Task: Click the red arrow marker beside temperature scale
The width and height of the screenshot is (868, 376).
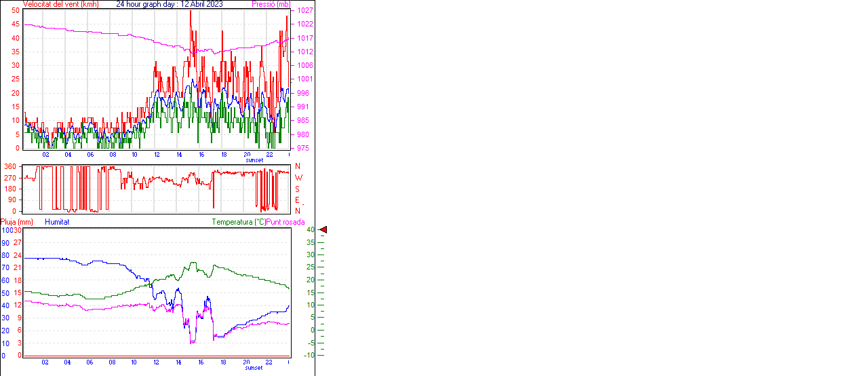Action: [x=323, y=230]
